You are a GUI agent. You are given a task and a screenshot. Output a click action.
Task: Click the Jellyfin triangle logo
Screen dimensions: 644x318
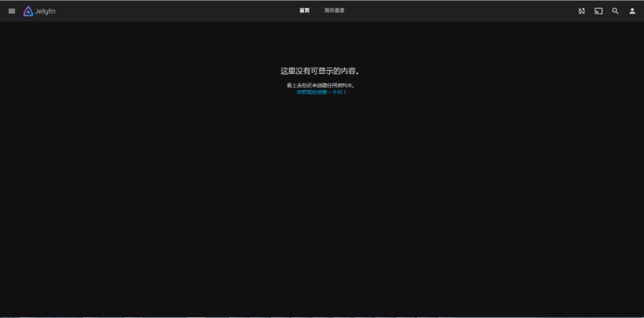click(28, 11)
